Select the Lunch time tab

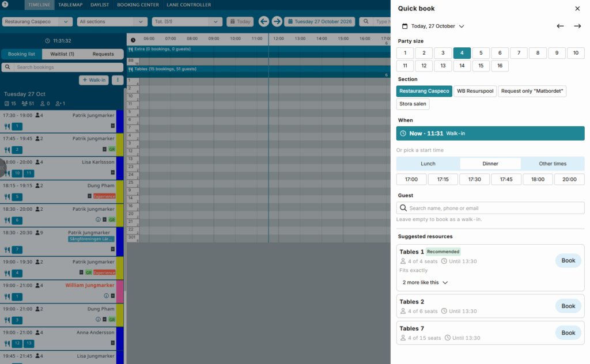click(x=428, y=164)
